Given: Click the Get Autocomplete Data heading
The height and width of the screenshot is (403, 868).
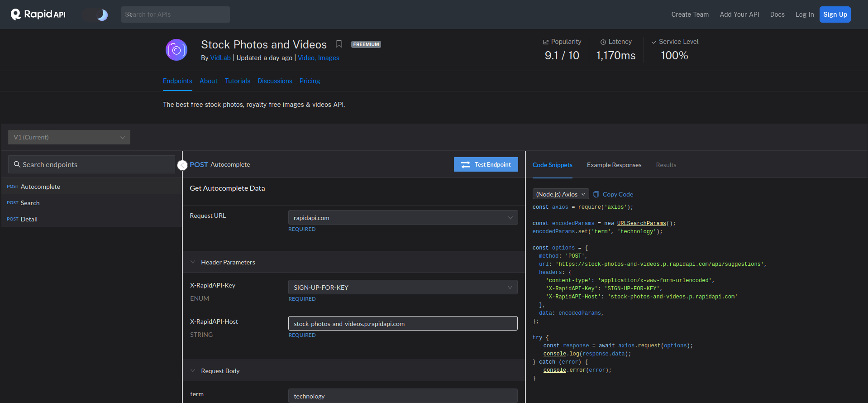Looking at the screenshot, I should click(227, 188).
